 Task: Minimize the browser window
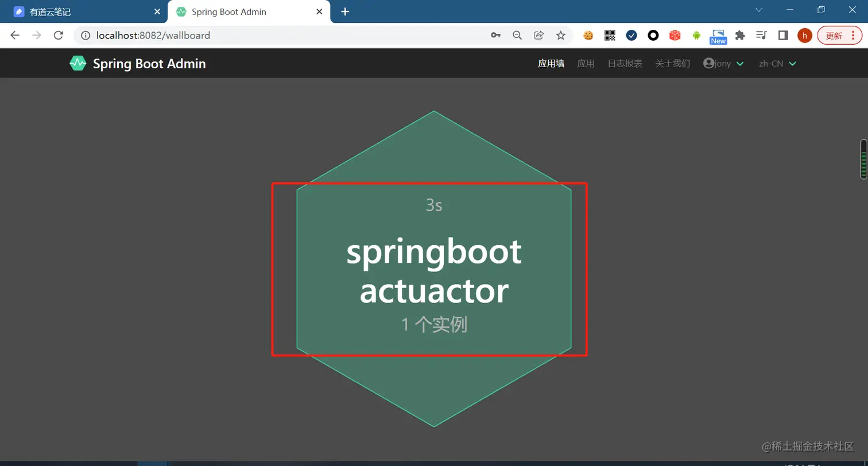coord(790,10)
